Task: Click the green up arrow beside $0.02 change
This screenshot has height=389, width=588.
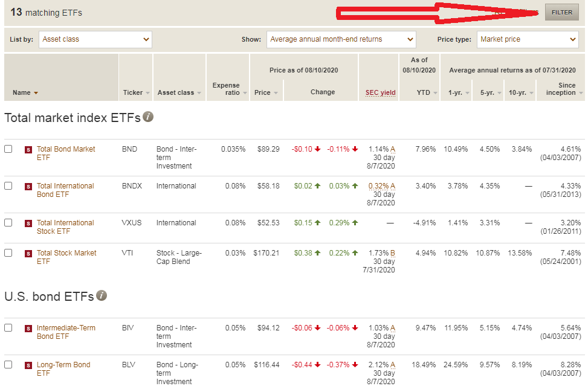Action: 318,186
